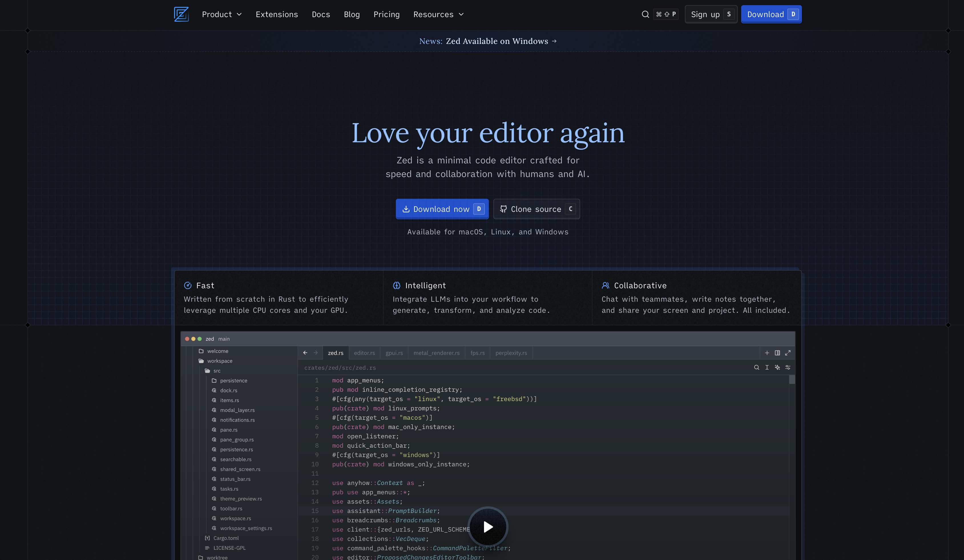Split the editor using the split pane icon
This screenshot has height=560, width=964.
pos(777,353)
